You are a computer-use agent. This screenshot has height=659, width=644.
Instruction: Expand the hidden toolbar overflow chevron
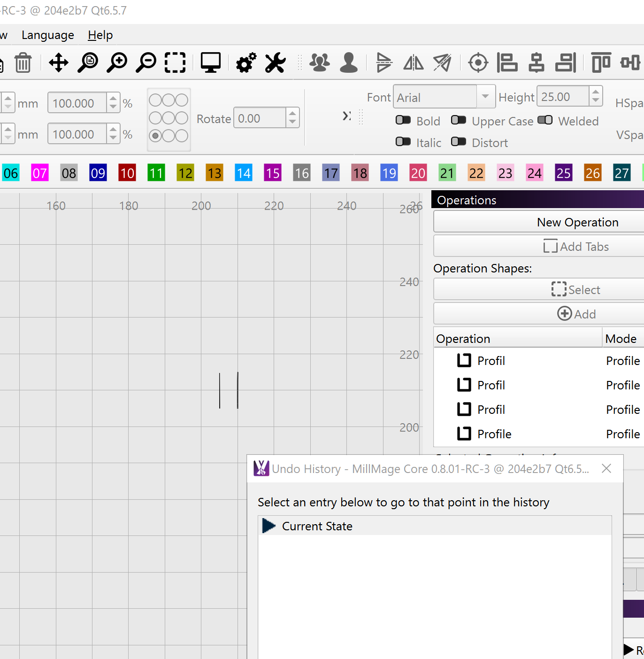(347, 116)
